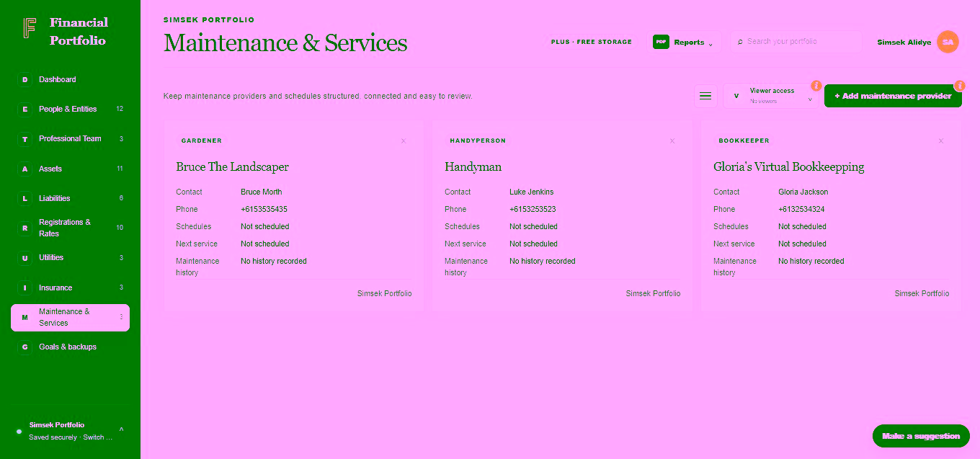The image size is (980, 459).
Task: Click Simsek Alidye user name
Action: (x=904, y=43)
